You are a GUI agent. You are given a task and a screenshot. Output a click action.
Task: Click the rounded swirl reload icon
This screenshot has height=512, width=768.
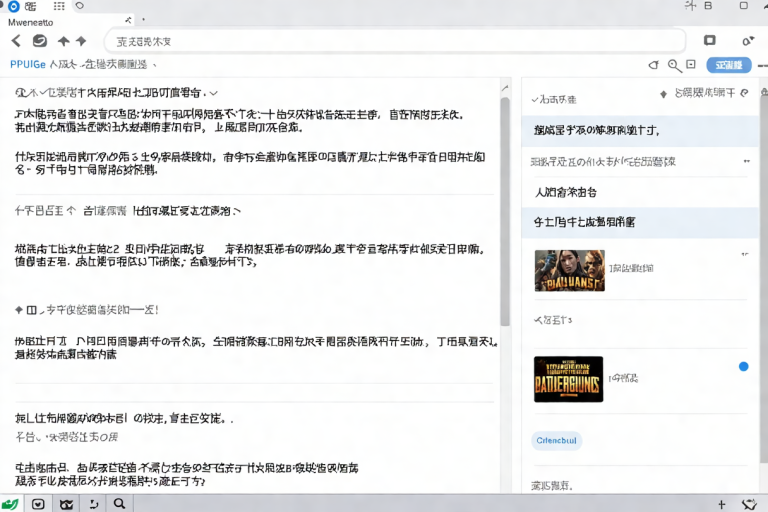pyautogui.click(x=40, y=41)
